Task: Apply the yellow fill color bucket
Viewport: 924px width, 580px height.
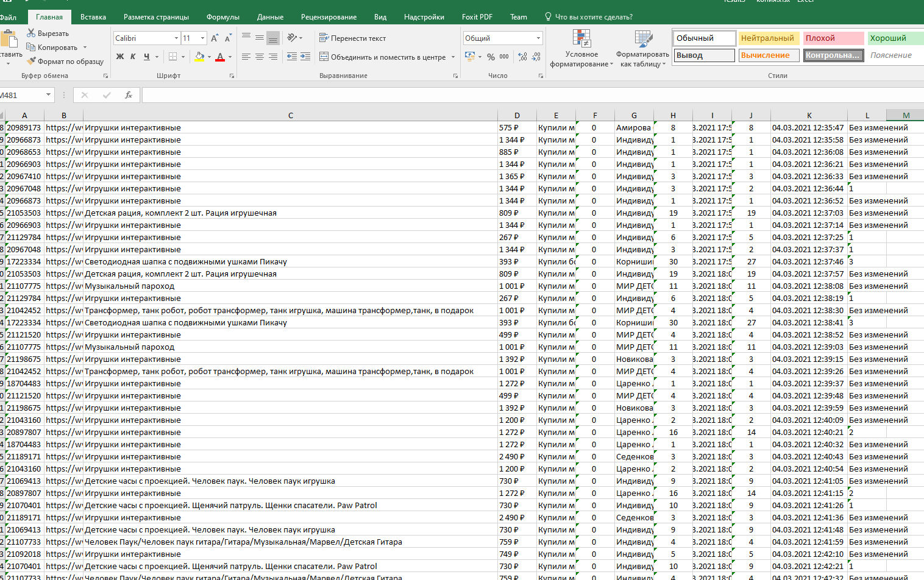Action: click(199, 57)
